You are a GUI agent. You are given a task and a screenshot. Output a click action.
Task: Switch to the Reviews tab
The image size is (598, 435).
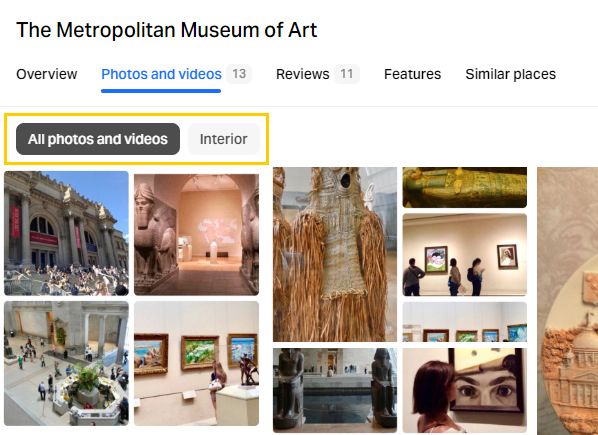click(302, 74)
